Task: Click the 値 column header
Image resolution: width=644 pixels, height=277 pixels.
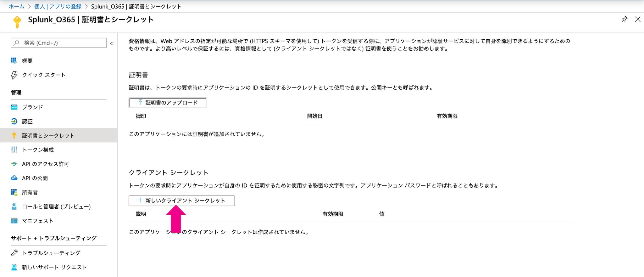Action: (x=382, y=214)
